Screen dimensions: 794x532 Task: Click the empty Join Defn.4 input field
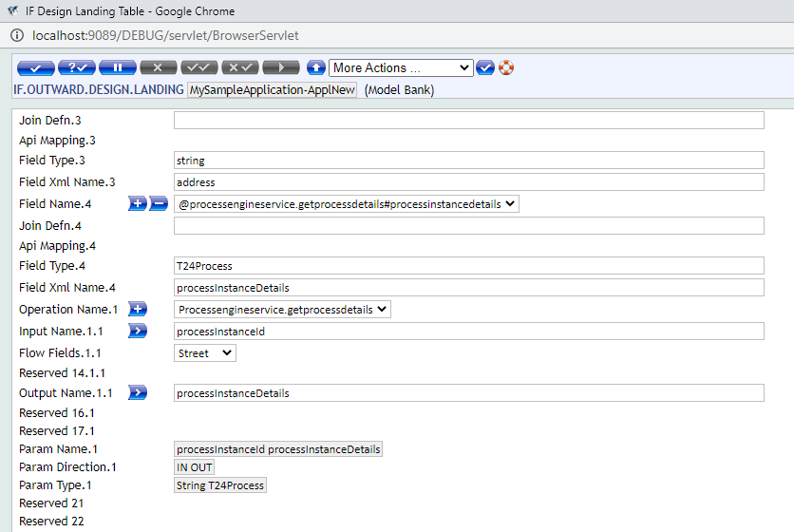pos(468,225)
